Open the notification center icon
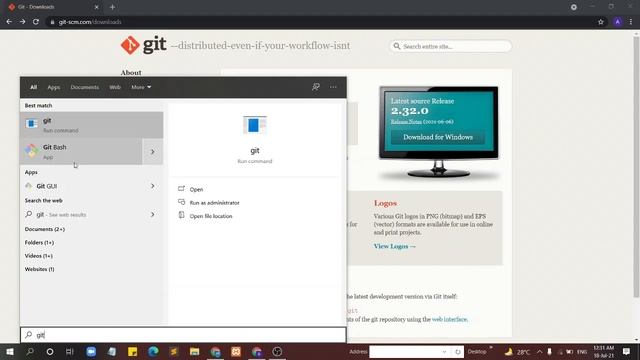Viewport: 640px width, 360px height. click(627, 352)
